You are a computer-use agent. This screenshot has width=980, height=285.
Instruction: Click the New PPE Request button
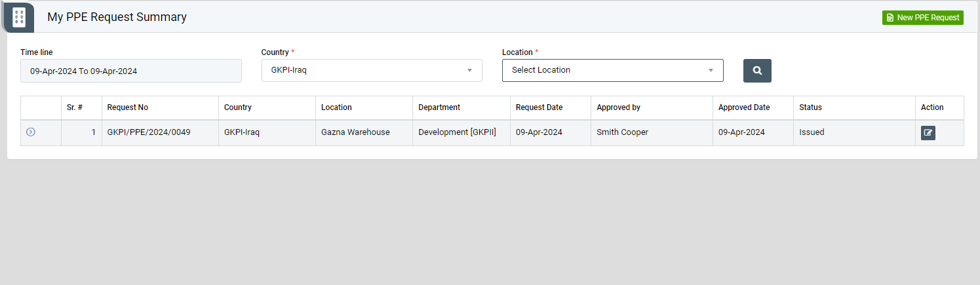click(922, 18)
